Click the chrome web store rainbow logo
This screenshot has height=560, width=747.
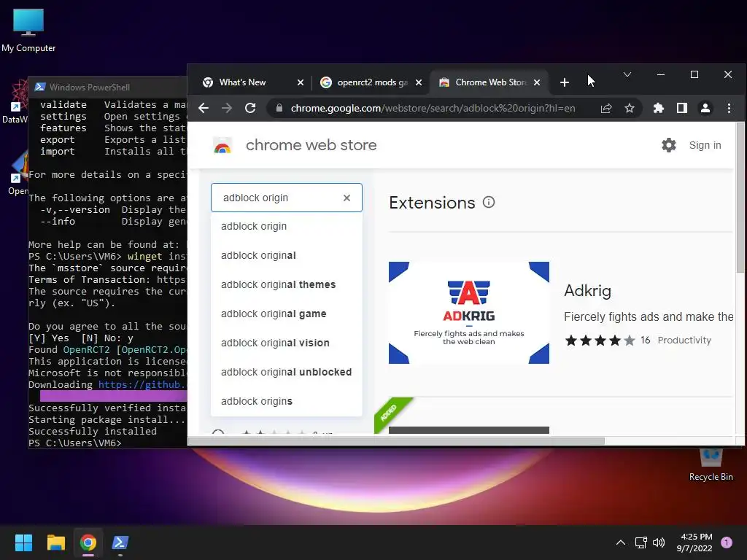point(222,146)
